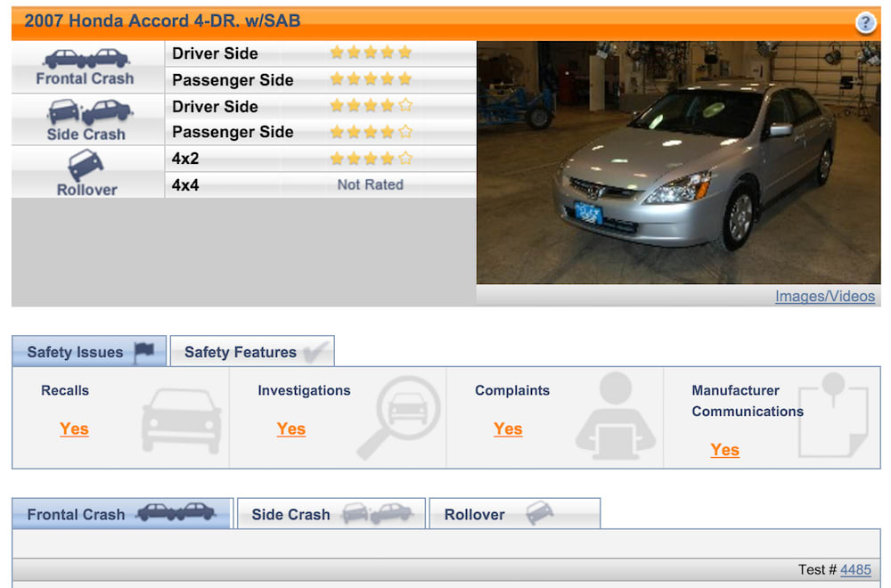This screenshot has height=588, width=891.
Task: Click the cars icon on bottom Side Crash tab
Action: coord(377,513)
